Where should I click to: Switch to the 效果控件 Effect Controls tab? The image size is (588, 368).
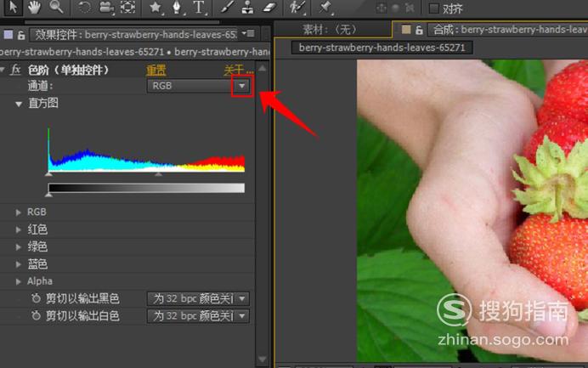point(136,35)
